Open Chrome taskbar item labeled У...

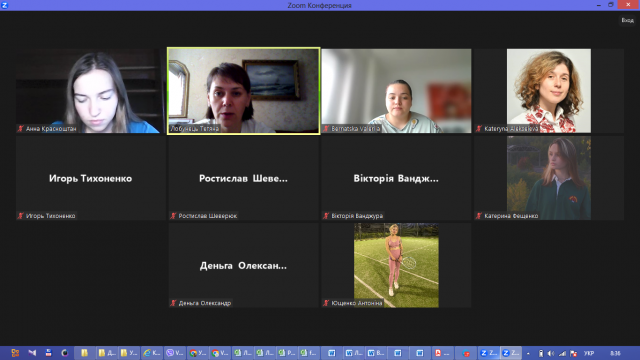point(198,353)
